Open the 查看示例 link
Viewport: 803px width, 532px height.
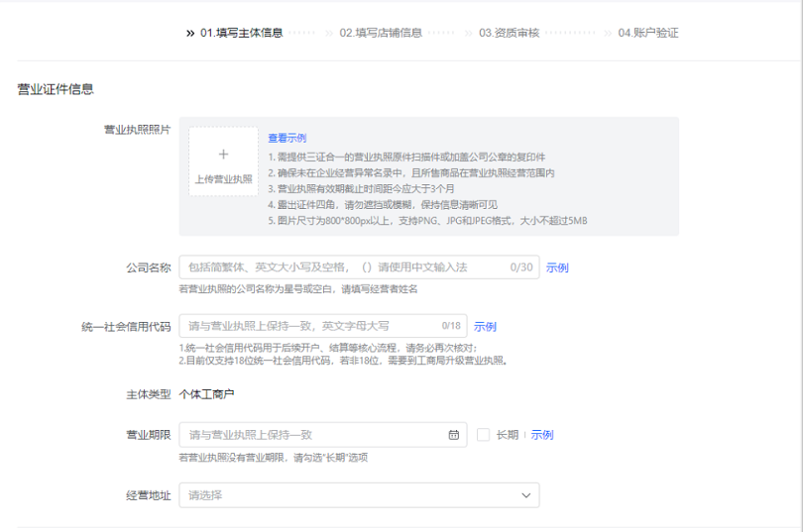pos(287,138)
